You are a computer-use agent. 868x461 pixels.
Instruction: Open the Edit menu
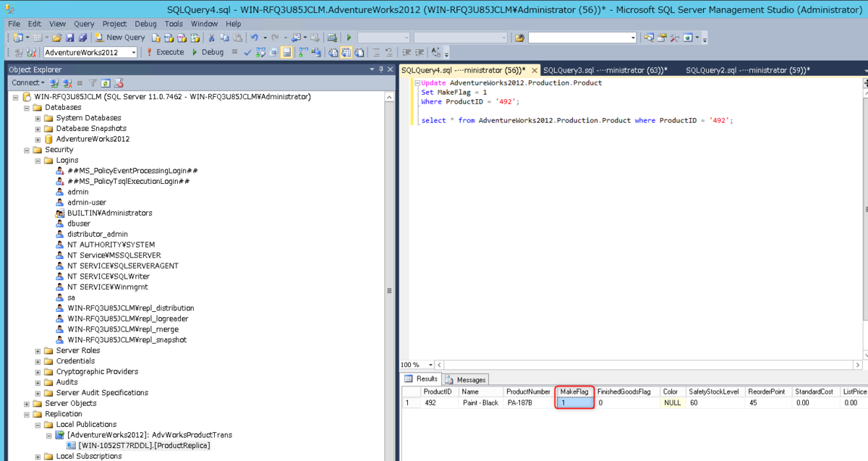coord(35,24)
